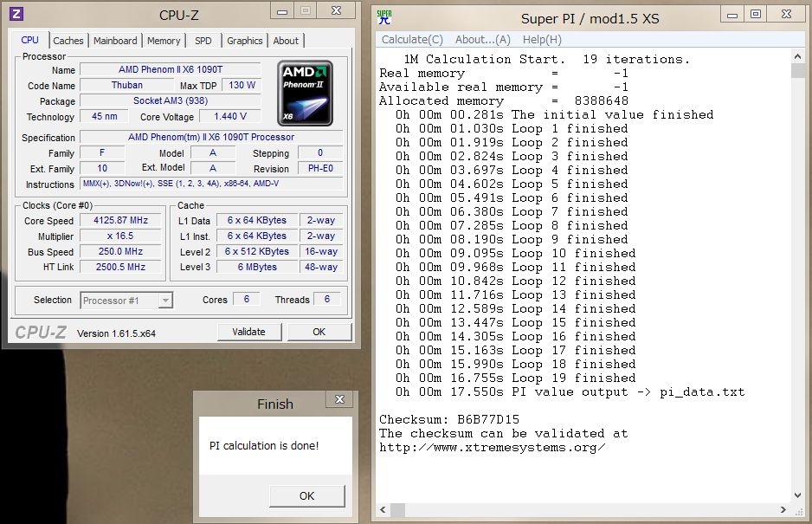Click the Revision value 'PH-E0'

pos(320,168)
